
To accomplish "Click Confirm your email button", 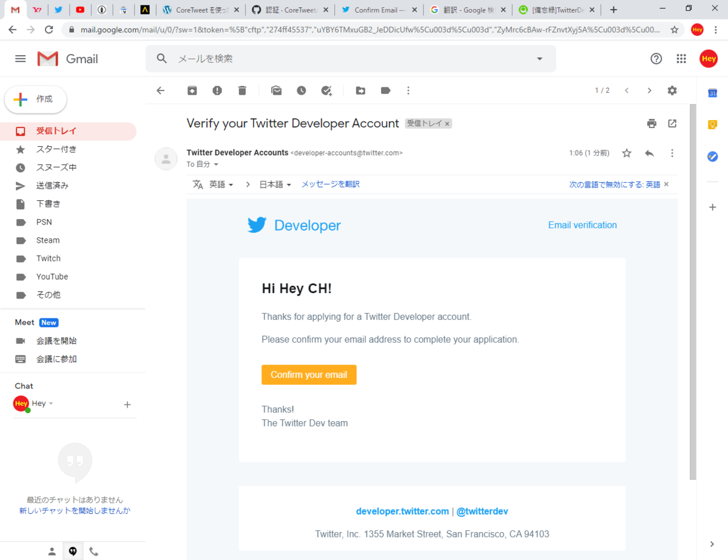I will (x=309, y=374).
